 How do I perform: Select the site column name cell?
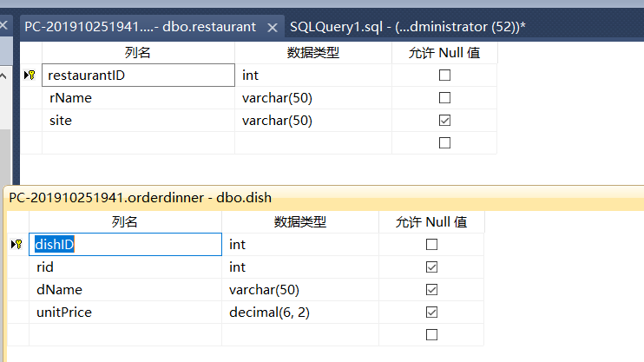(138, 121)
